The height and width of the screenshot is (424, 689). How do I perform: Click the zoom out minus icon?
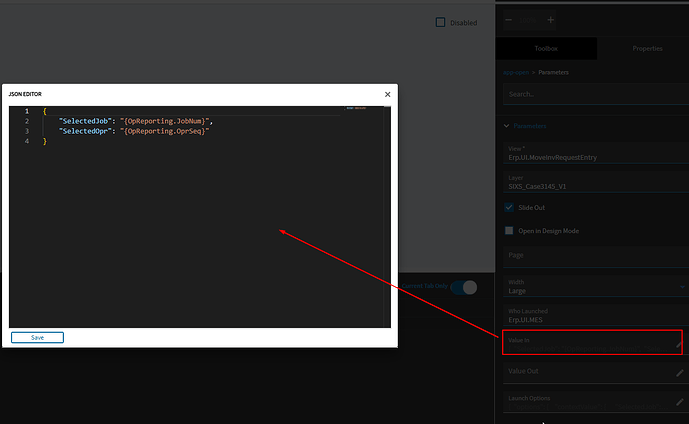point(508,20)
